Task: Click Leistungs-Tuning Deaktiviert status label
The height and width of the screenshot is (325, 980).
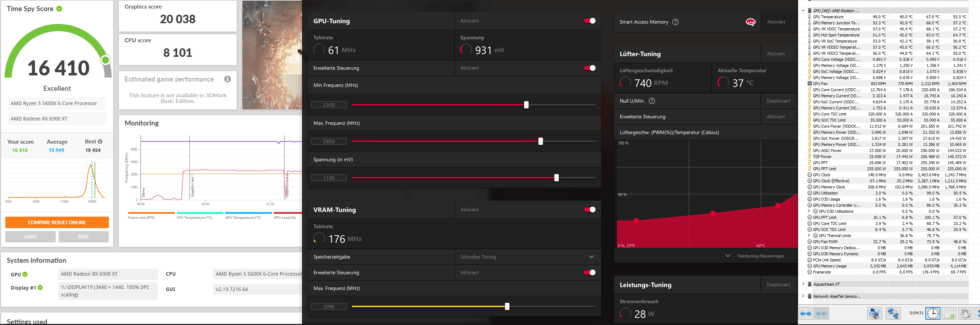Action: (x=778, y=285)
